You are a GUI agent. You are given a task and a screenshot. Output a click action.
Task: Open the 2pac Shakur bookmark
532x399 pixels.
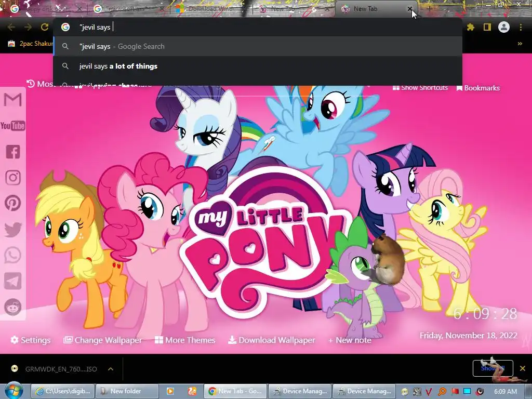pyautogui.click(x=31, y=44)
